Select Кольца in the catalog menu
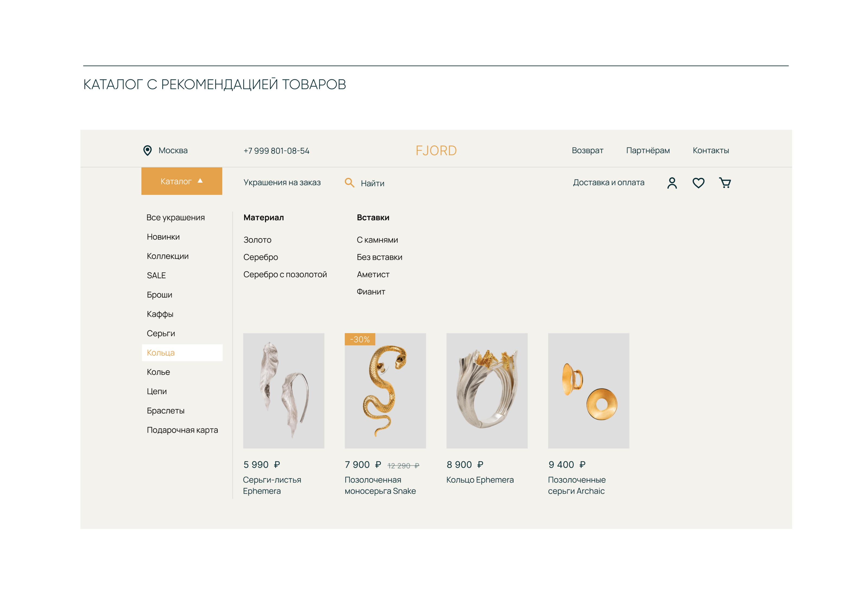The height and width of the screenshot is (595, 868). point(161,353)
